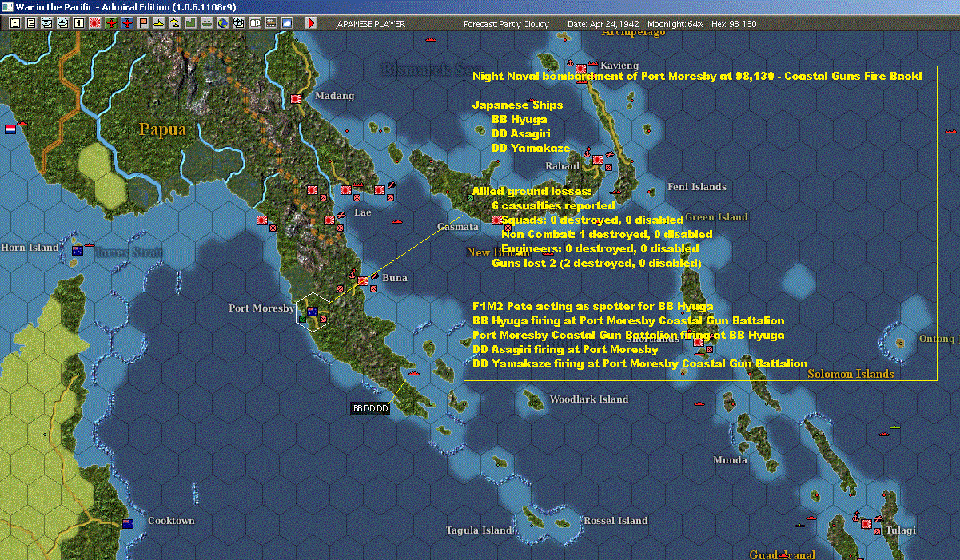Click the 'BB Hyuga' line under Japanese Ships
960x560 pixels.
pos(519,119)
